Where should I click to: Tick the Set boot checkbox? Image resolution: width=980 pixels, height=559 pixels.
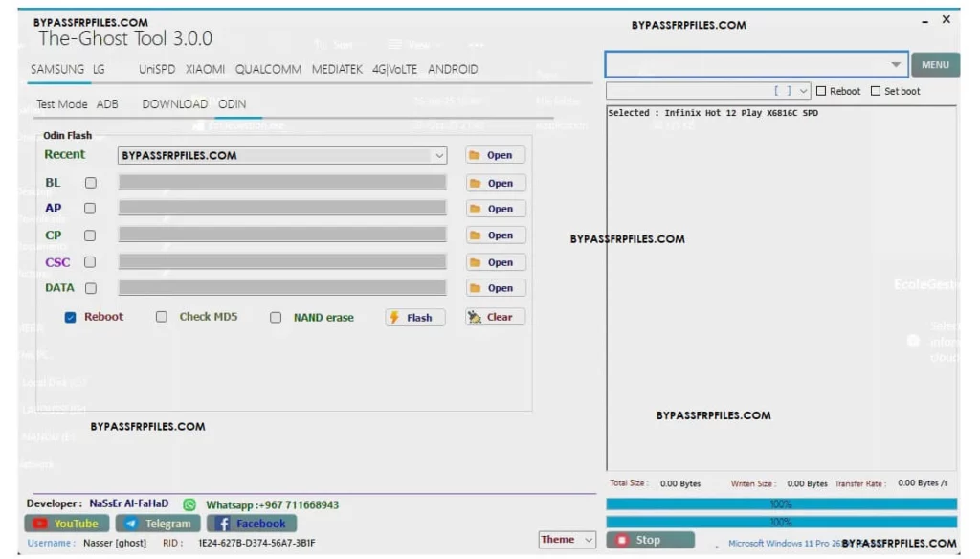coord(876,91)
